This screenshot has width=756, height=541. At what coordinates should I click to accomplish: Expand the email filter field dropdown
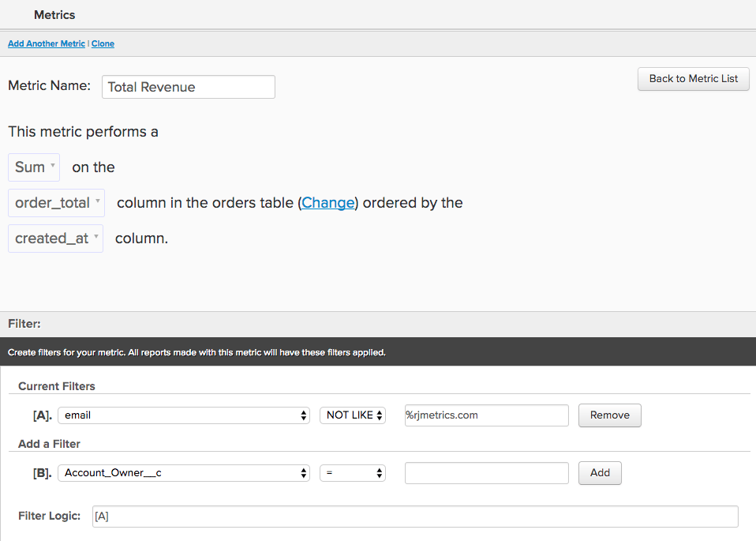point(183,415)
